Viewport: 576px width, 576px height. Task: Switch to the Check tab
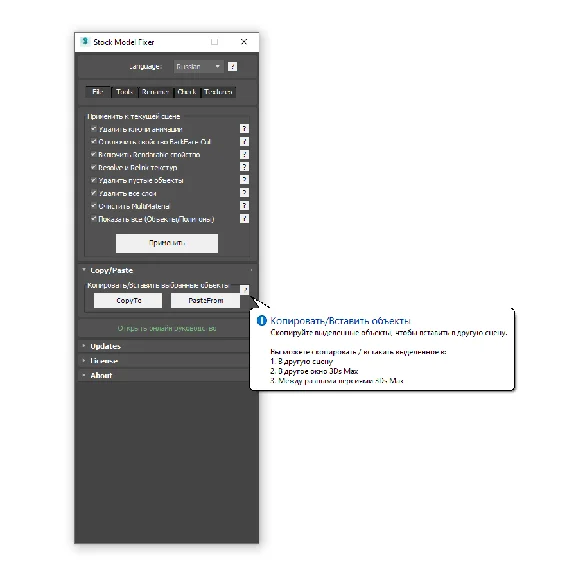click(187, 92)
